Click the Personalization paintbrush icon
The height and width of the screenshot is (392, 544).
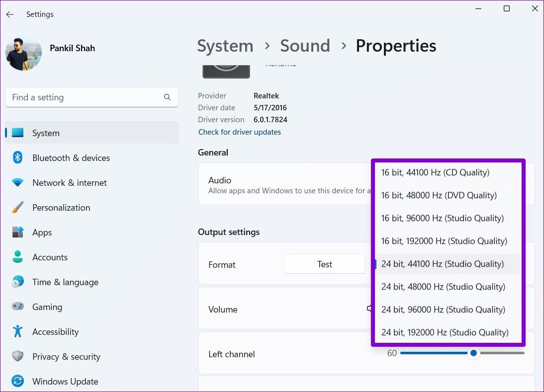(18, 208)
